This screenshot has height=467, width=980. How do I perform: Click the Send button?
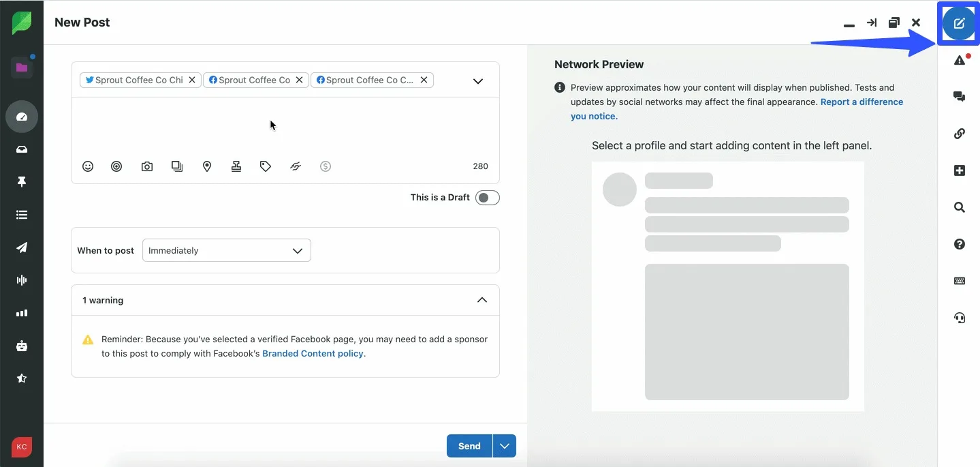coord(468,445)
